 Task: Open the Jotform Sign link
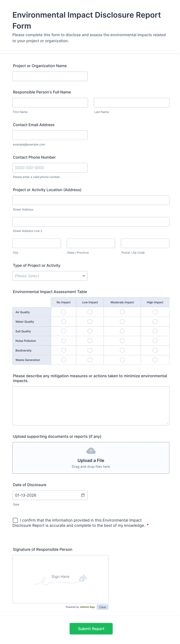tap(87, 607)
